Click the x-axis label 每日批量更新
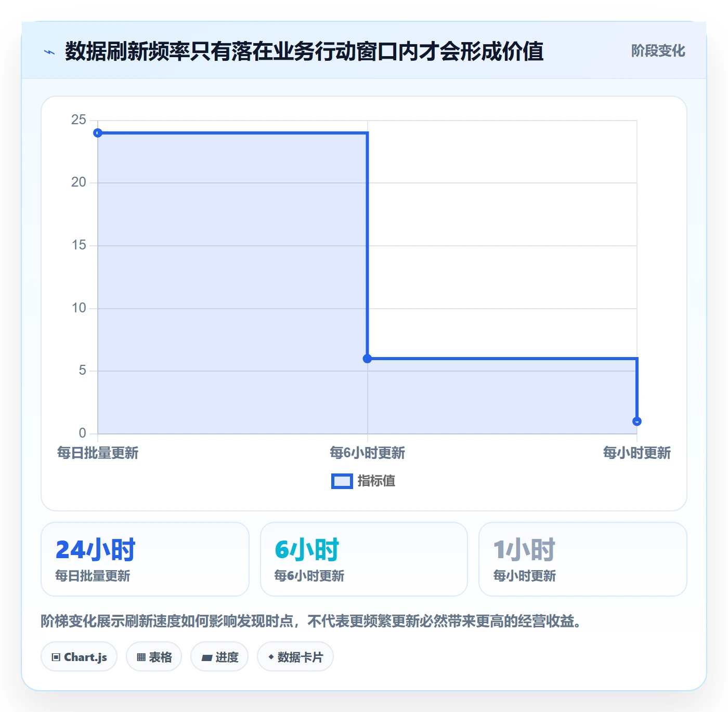This screenshot has height=712, width=728. pos(98,453)
